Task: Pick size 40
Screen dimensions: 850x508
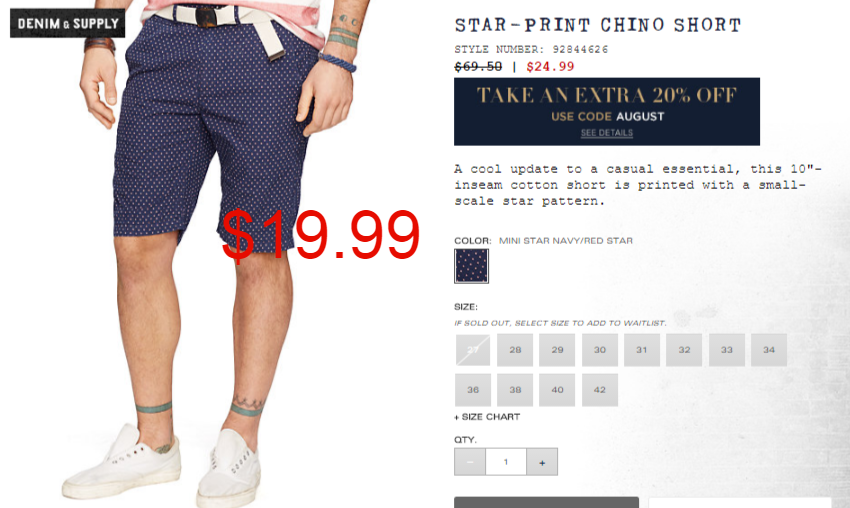Action: coord(557,390)
